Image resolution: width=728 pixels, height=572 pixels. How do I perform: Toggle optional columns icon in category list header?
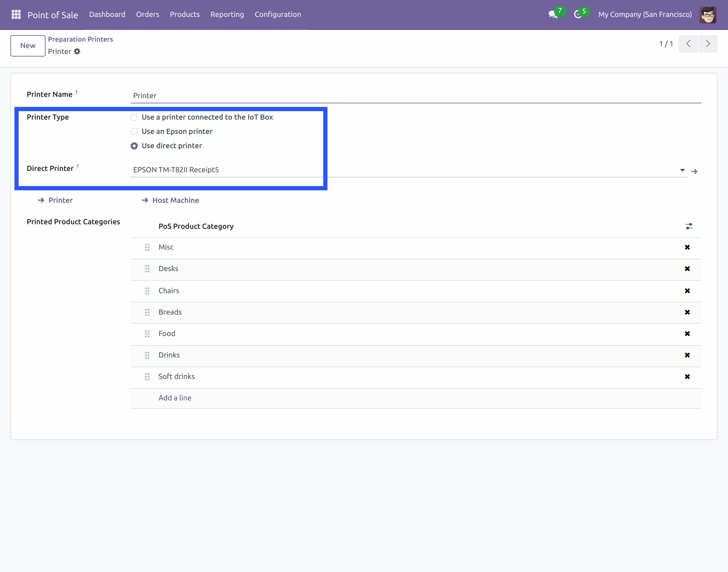(688, 226)
